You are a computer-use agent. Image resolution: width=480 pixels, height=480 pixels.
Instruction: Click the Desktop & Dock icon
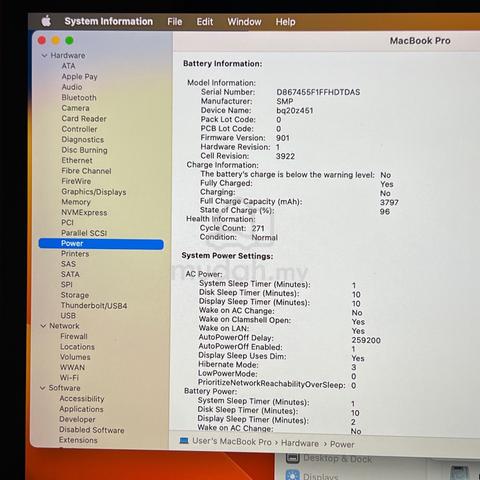pos(292,458)
